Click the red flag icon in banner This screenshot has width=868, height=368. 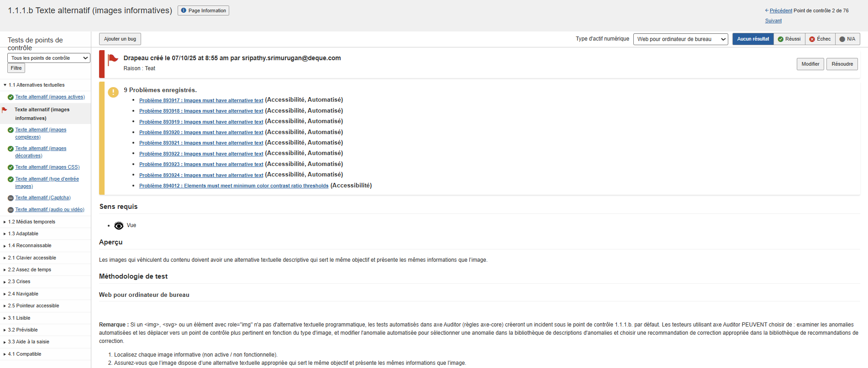tap(113, 59)
